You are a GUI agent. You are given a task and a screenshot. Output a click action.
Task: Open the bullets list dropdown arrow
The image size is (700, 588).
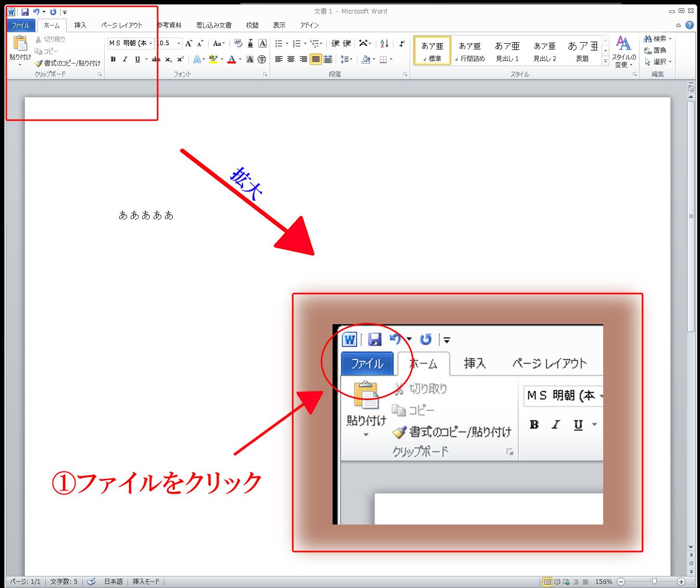point(287,43)
